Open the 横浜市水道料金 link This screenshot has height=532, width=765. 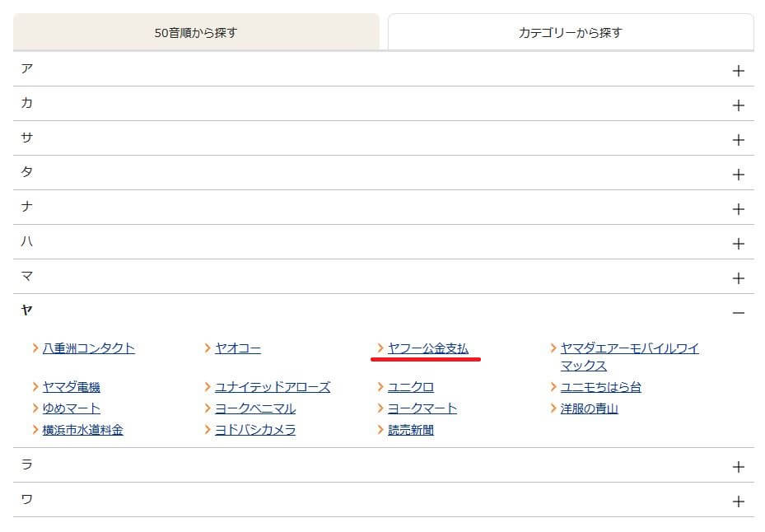tap(82, 430)
